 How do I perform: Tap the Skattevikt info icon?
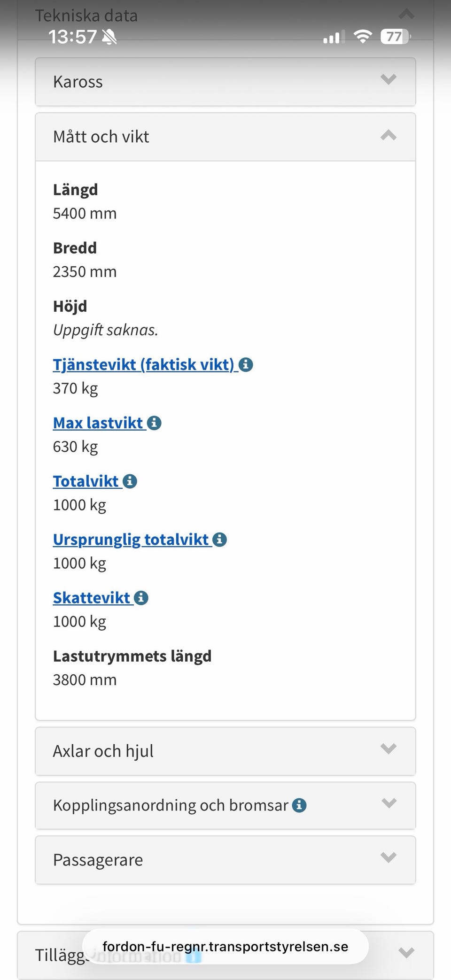pos(141,598)
